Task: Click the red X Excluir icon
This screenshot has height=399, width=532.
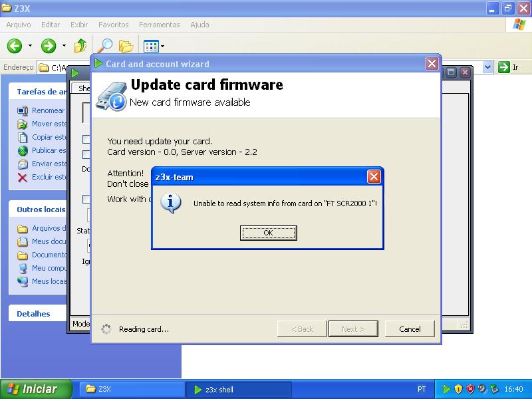Action: click(23, 178)
